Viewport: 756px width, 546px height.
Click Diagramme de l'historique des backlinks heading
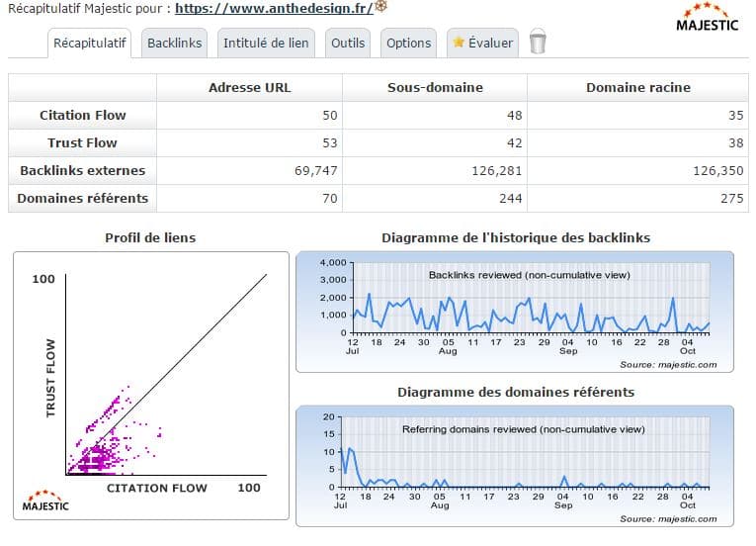tap(516, 238)
